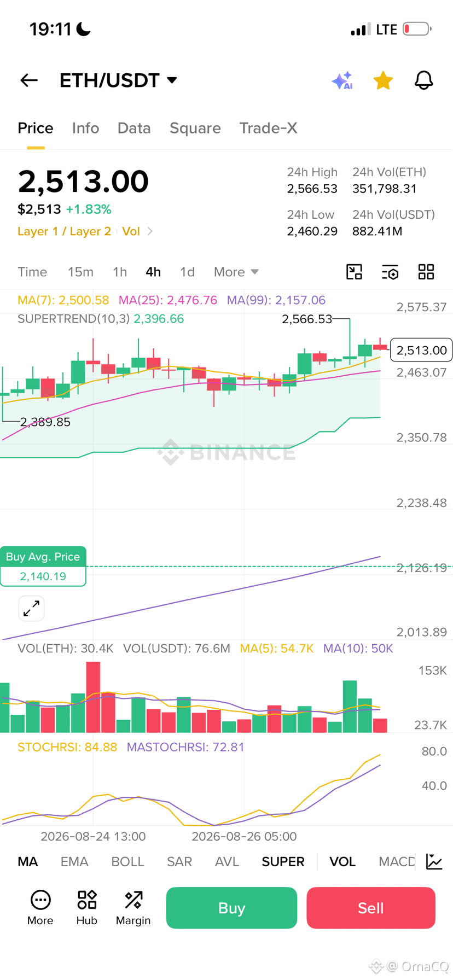453x980 pixels.
Task: Tap the red Sell button
Action: click(371, 908)
